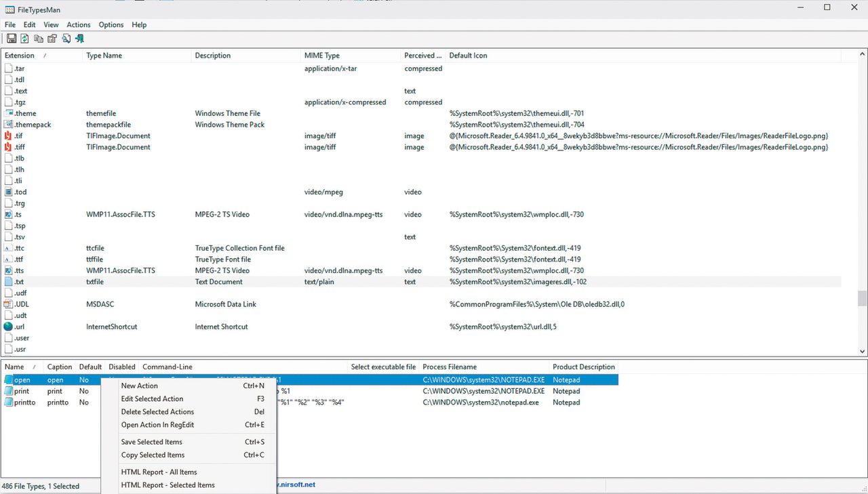
Task: Click the Copy Selected Items toolbar icon
Action: pos(39,39)
